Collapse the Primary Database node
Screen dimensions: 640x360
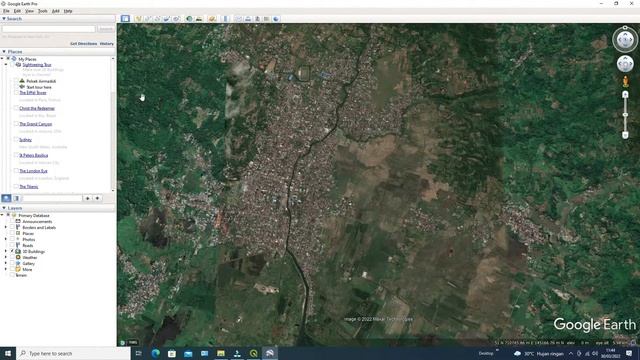point(2,215)
